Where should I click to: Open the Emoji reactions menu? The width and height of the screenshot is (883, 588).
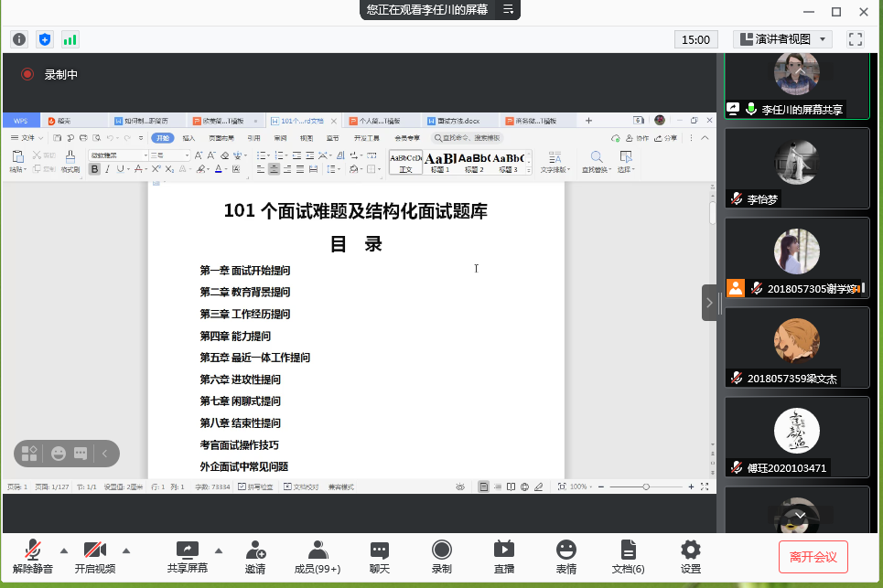pyautogui.click(x=566, y=551)
